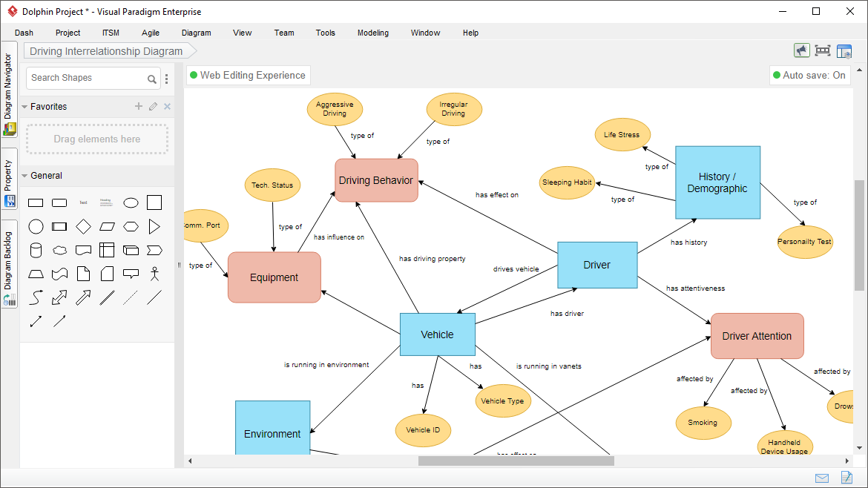The width and height of the screenshot is (868, 488).
Task: Collapse the Favorites section
Action: click(24, 107)
